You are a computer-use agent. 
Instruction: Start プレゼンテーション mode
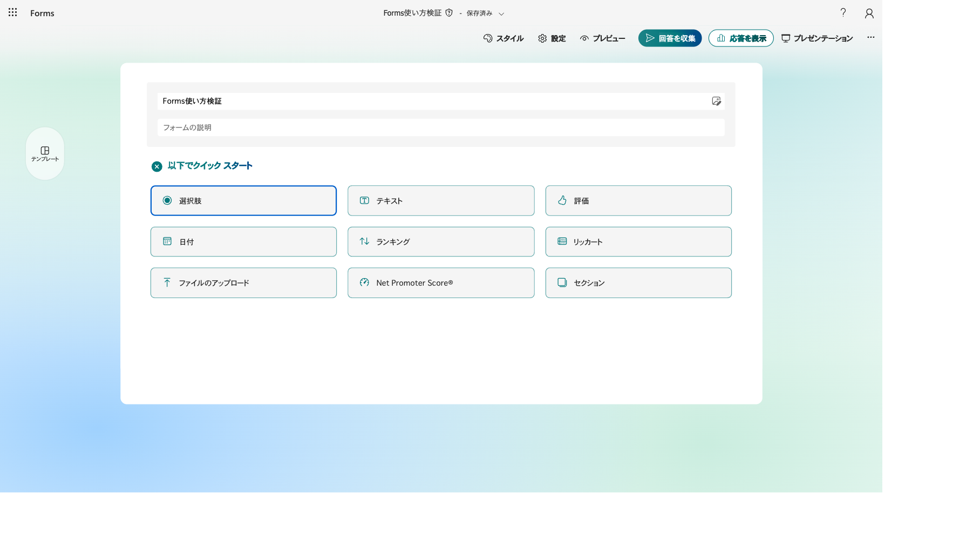[817, 38]
